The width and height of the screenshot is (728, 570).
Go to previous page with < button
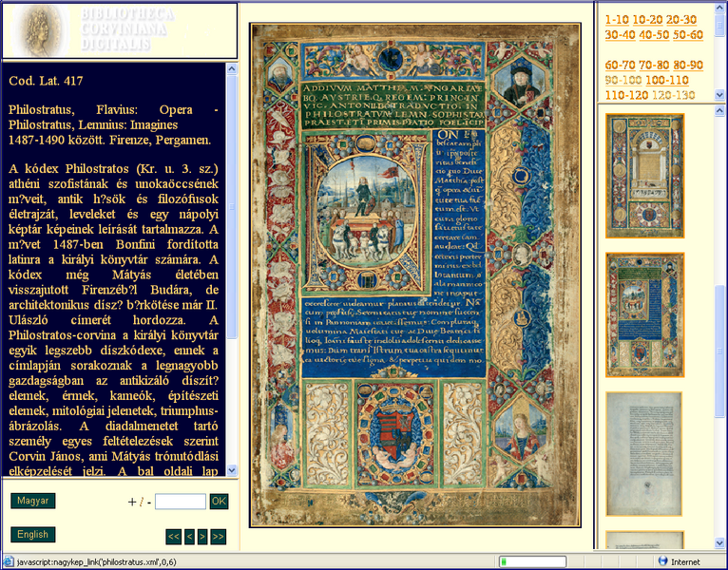[189, 537]
